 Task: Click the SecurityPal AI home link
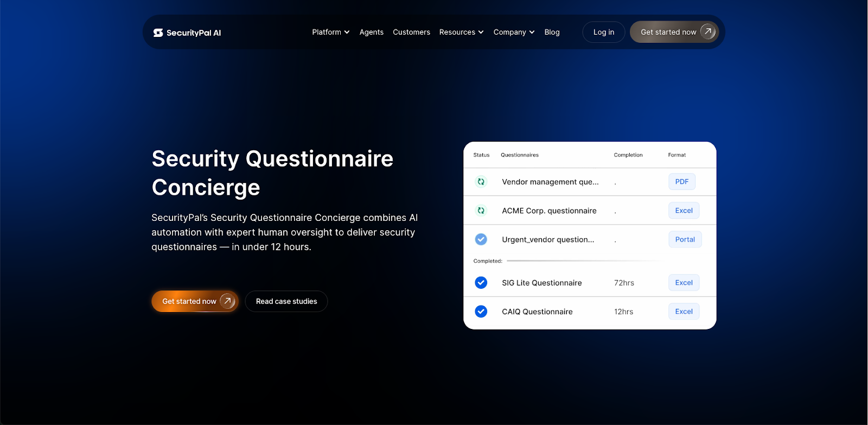(187, 33)
